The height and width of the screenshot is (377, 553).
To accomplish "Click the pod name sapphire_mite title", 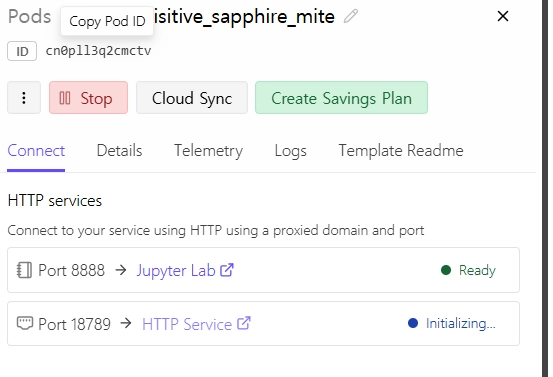I will pyautogui.click(x=244, y=17).
